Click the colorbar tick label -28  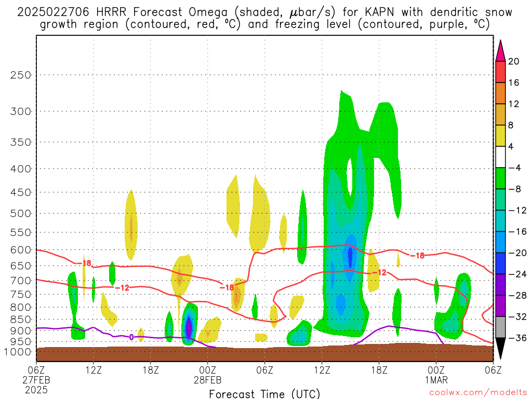[517, 296]
